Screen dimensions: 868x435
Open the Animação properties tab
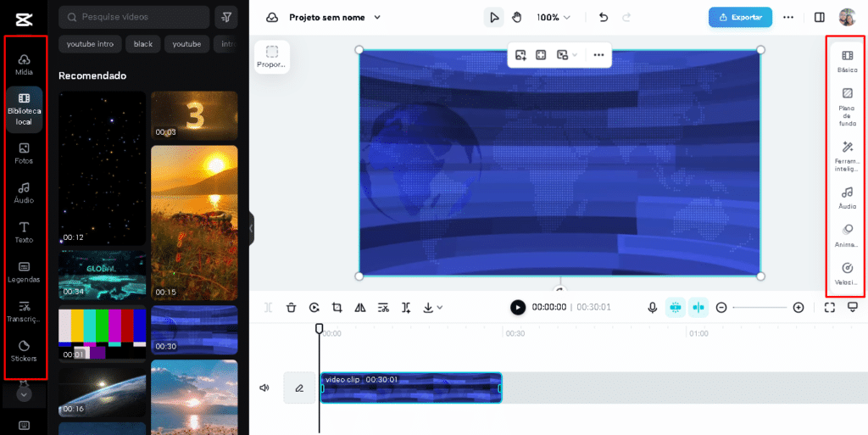(847, 236)
